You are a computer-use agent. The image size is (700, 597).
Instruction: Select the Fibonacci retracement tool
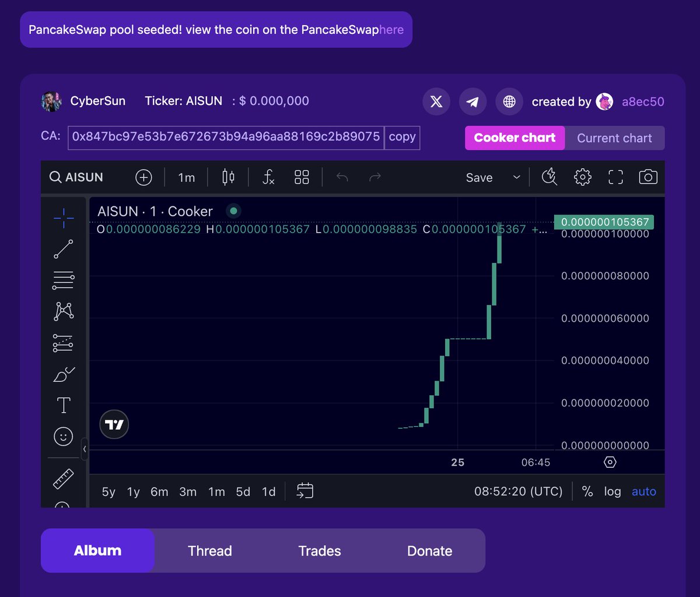coord(64,280)
